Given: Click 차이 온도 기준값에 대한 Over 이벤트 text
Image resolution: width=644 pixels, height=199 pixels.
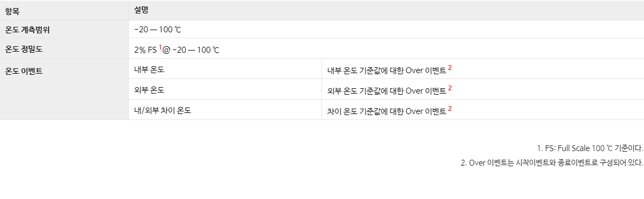Looking at the screenshot, I should click(386, 111).
